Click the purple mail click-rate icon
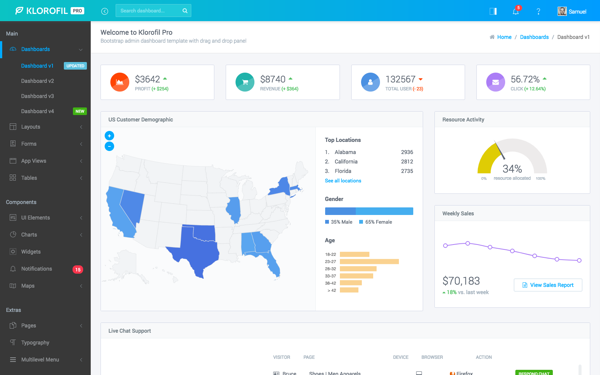 [496, 82]
